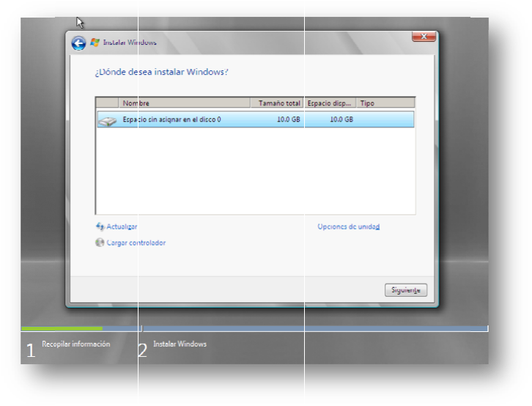Click the '¿Dónde desea instalar Windows?' heading
Screen dimensions: 532x406
(161, 72)
